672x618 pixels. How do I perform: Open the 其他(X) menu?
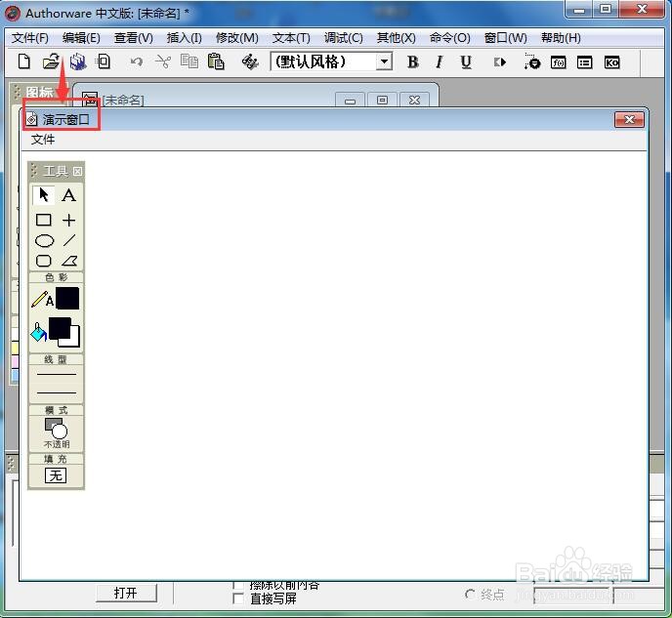(x=396, y=38)
